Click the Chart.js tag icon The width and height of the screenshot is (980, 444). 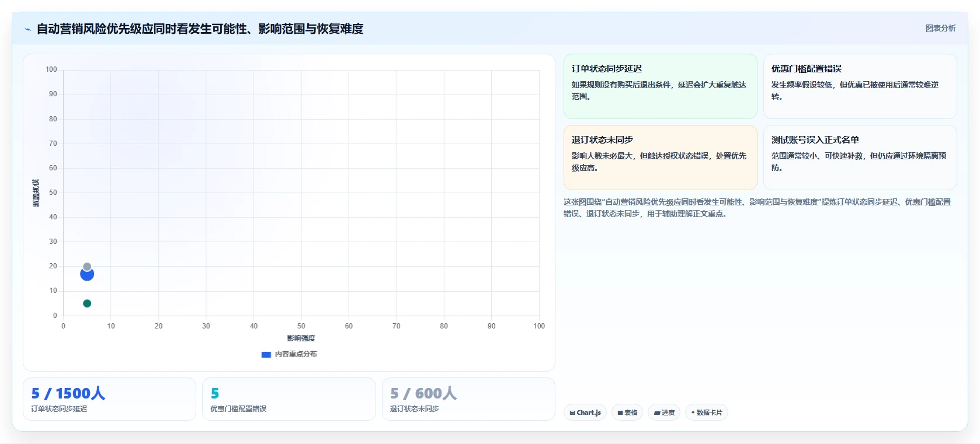(x=572, y=412)
